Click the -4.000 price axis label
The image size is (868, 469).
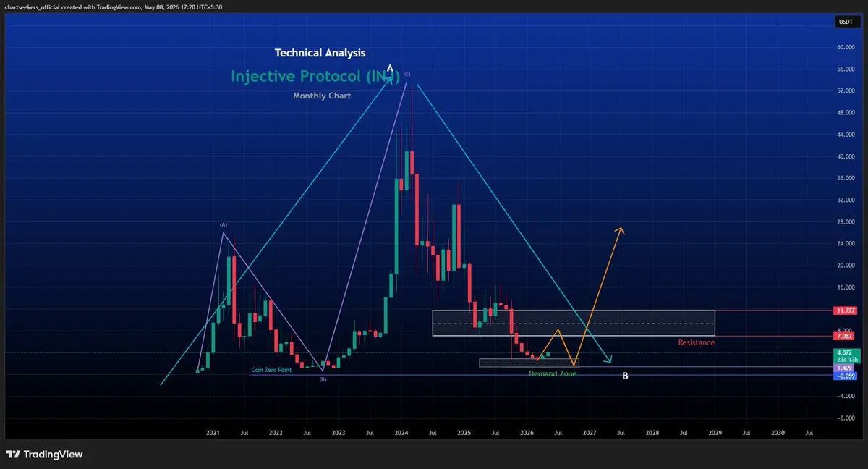845,396
